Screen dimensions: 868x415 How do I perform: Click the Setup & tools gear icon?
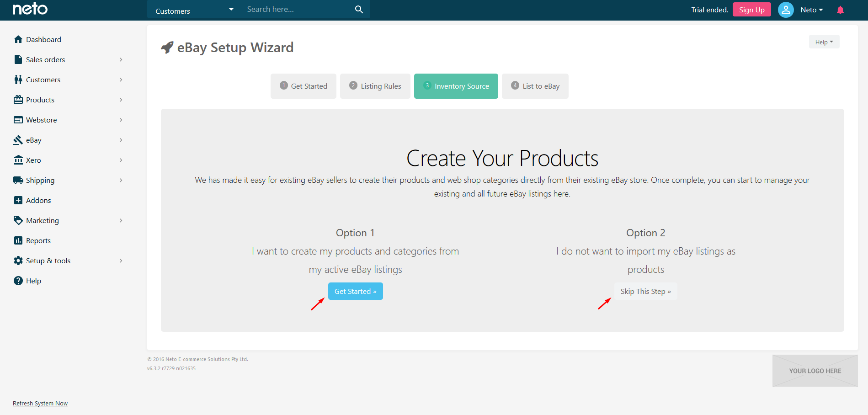[x=18, y=261]
